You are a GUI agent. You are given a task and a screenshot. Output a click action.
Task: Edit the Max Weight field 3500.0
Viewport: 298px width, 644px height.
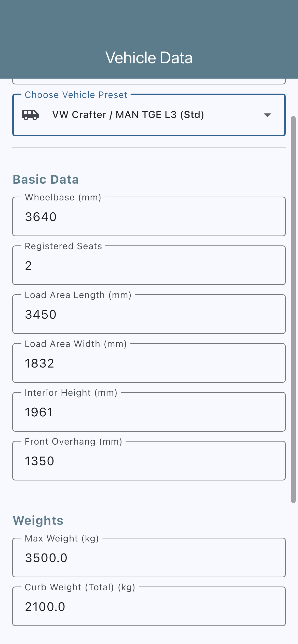pyautogui.click(x=149, y=558)
